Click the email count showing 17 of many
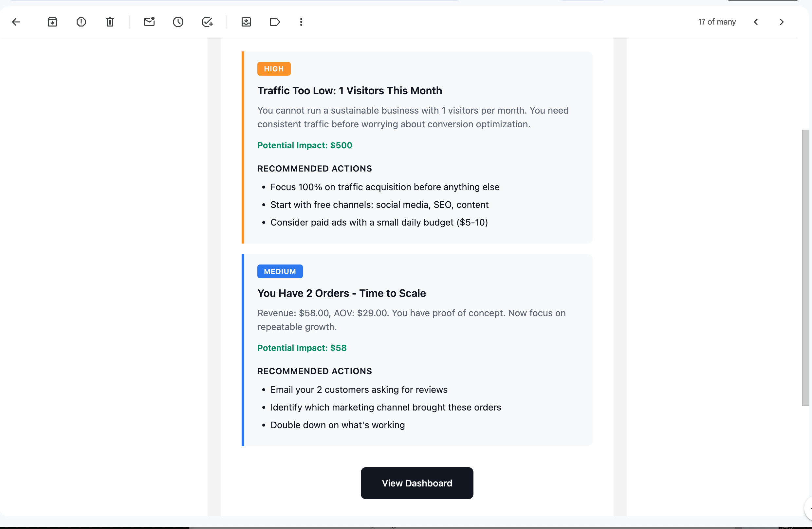The image size is (812, 529). coord(716,22)
